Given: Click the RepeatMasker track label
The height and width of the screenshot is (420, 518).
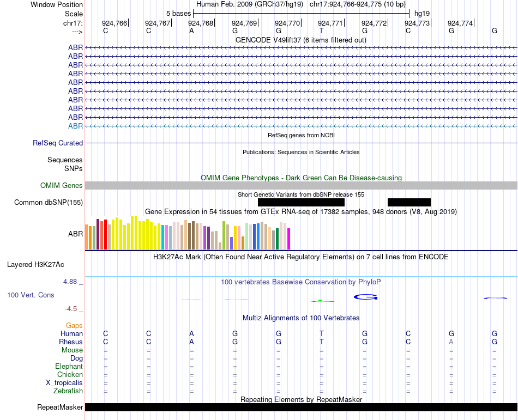Looking at the screenshot, I should point(60,407).
